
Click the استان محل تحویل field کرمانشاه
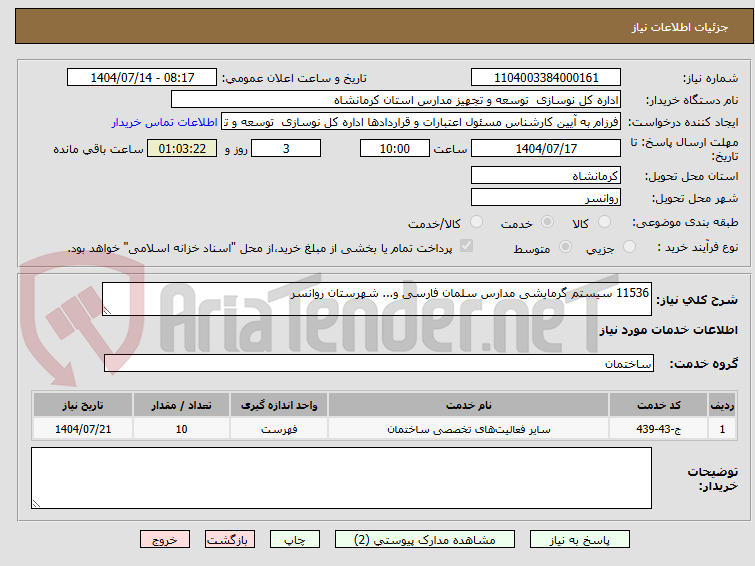(x=546, y=176)
